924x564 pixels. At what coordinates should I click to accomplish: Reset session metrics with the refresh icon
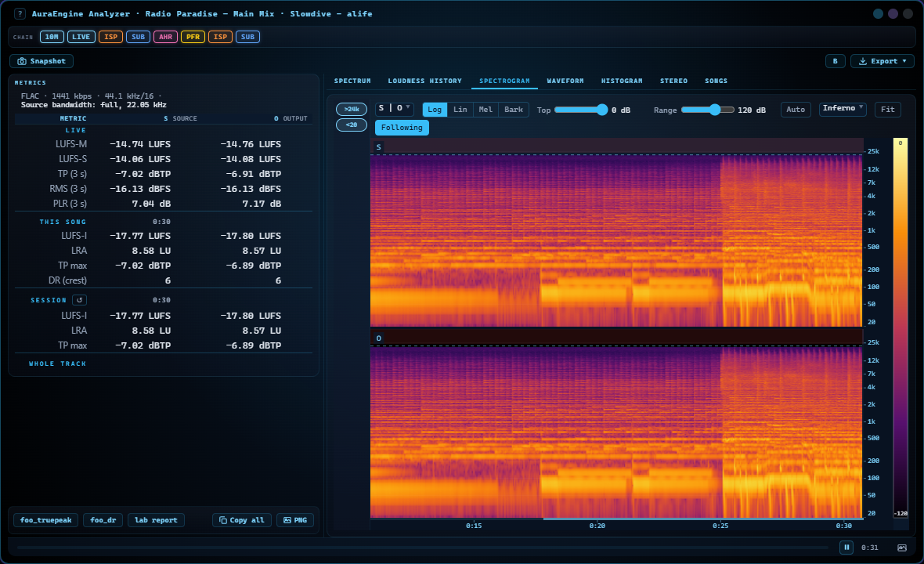(x=80, y=300)
